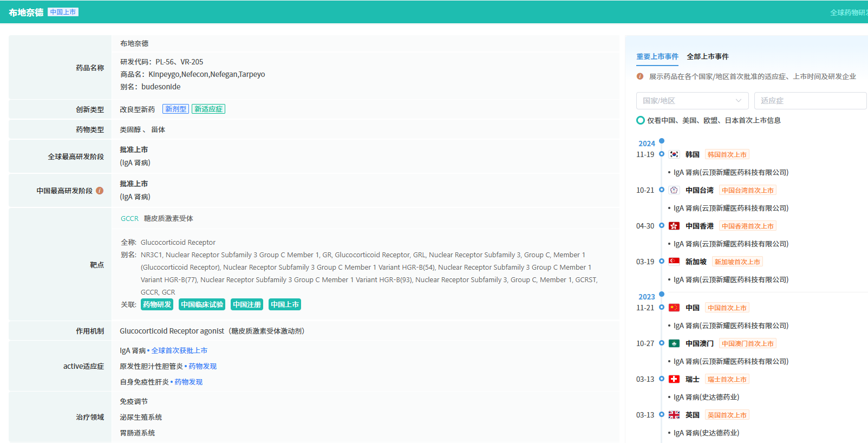Click the 英国首次上市 label
Screen dimensions: 868x443
(727, 415)
